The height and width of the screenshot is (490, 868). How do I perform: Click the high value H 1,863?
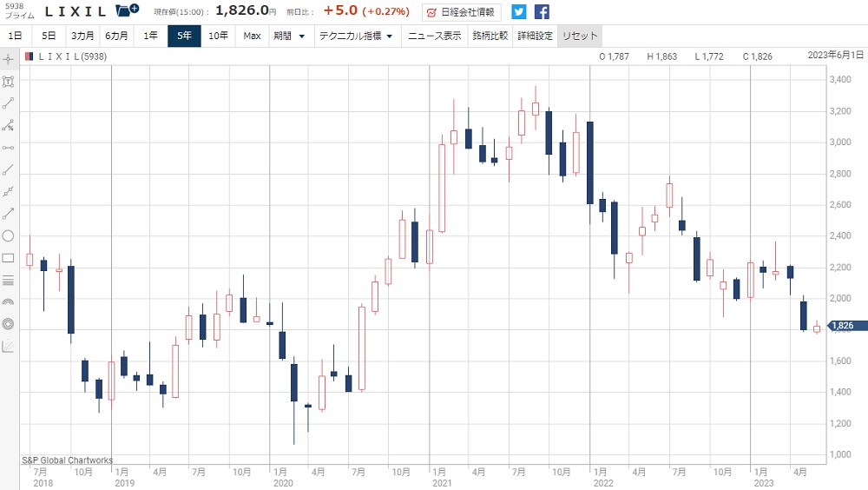tap(661, 56)
